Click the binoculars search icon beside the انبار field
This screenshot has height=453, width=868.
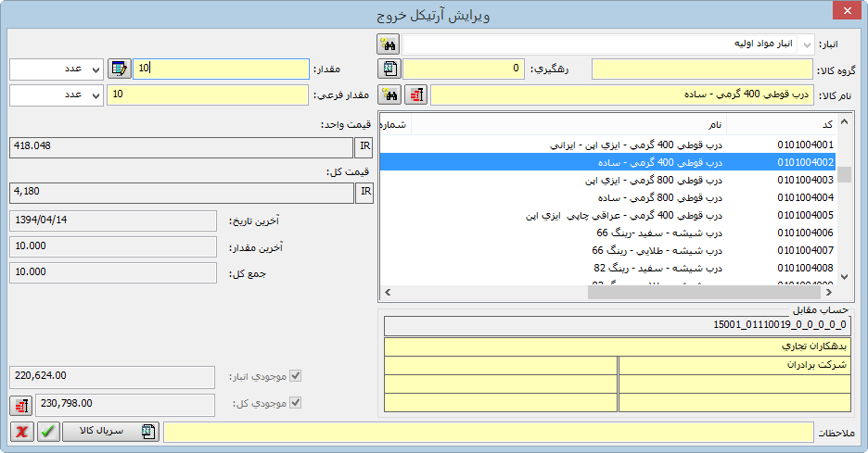tap(388, 44)
